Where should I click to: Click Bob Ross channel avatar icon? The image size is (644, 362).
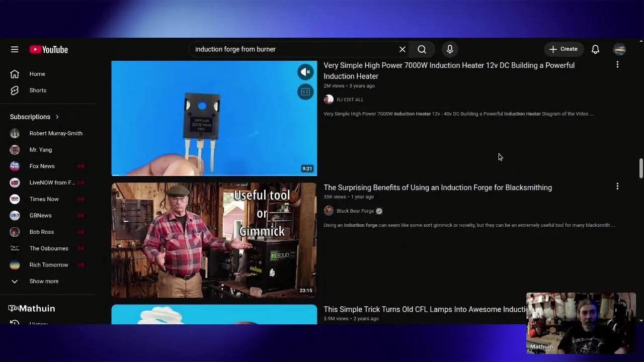[15, 232]
